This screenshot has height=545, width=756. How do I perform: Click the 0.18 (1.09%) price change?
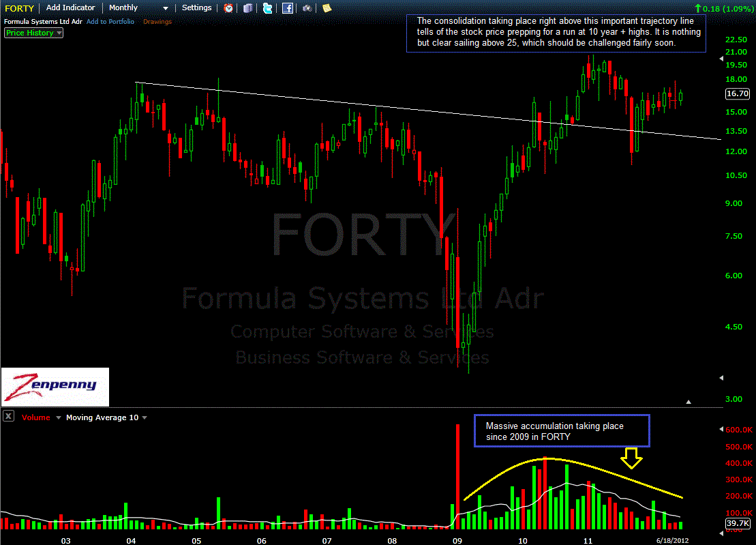point(723,9)
